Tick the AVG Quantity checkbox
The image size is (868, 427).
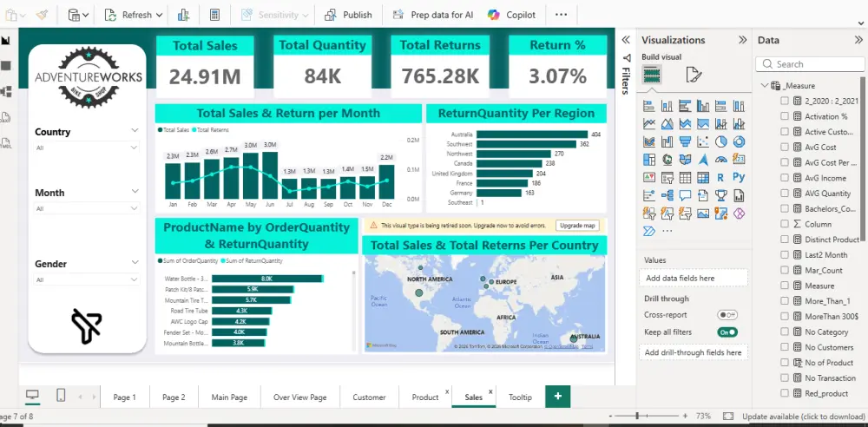(x=785, y=194)
